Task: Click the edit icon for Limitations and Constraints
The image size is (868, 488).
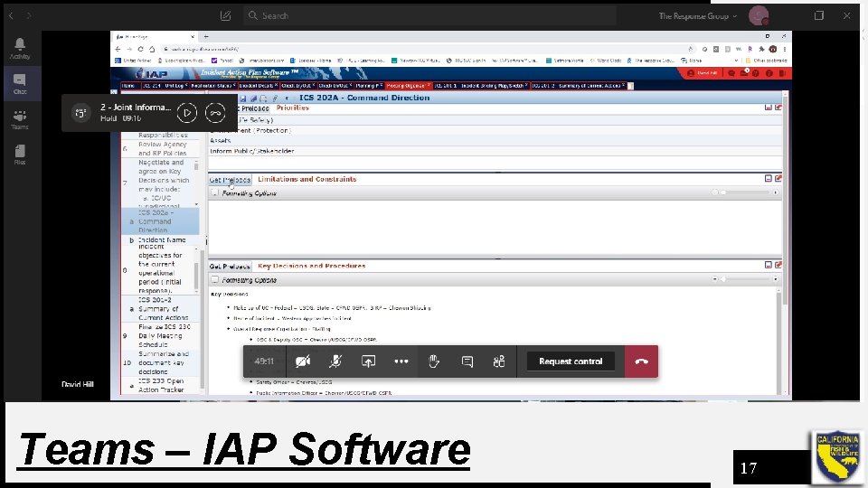Action: point(778,178)
